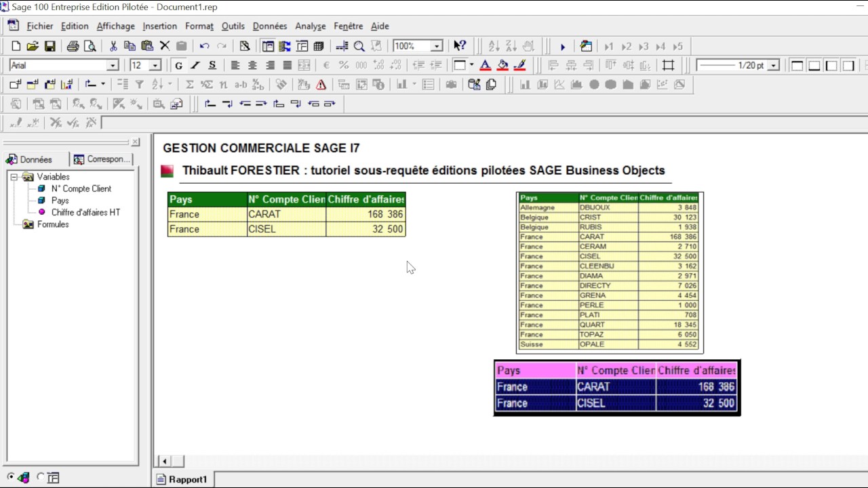Viewport: 868px width, 488px height.
Task: Click the red warning triangle alert icon
Action: click(321, 85)
